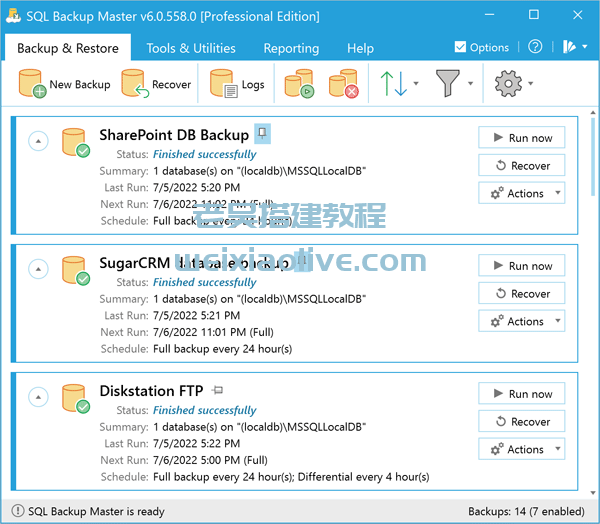
Task: Click the New Backup toolbar icon
Action: click(33, 83)
